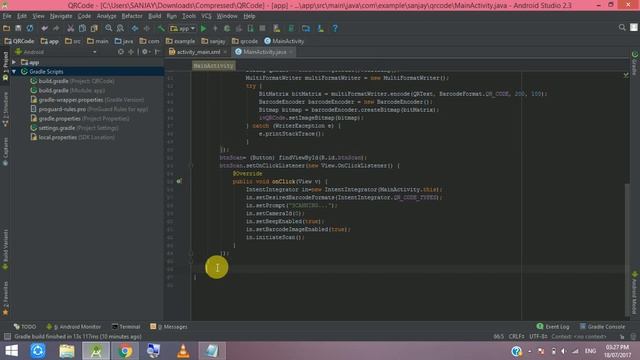The height and width of the screenshot is (360, 640).
Task: Click QRCode breadcrumb in navigation bar
Action: tap(19, 41)
